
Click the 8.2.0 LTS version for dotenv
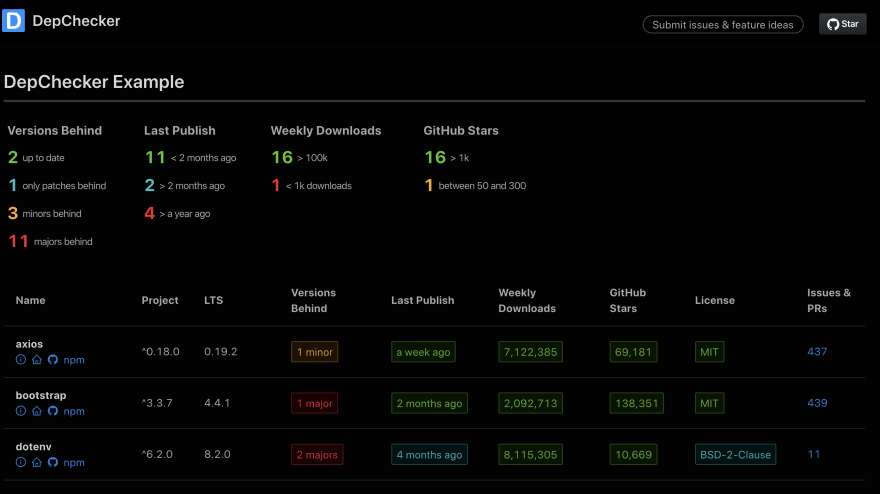click(x=217, y=454)
